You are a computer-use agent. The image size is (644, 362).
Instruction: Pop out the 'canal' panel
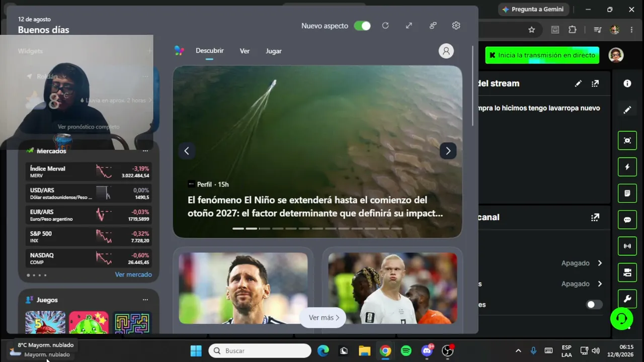(595, 217)
